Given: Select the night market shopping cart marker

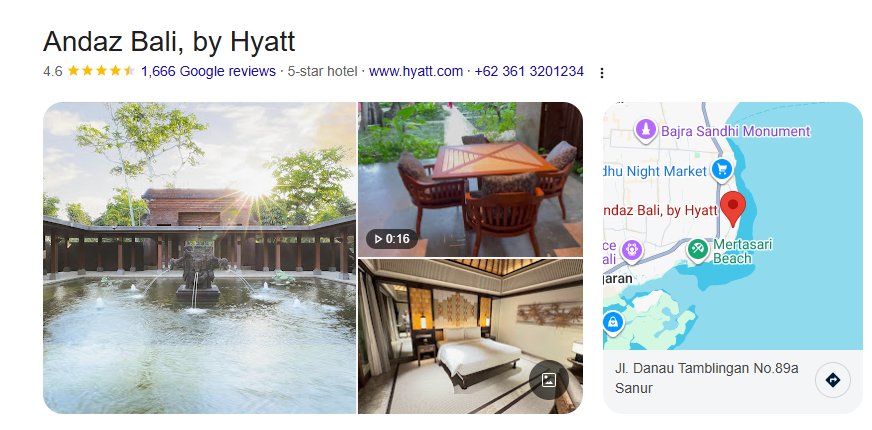Looking at the screenshot, I should pos(721,169).
